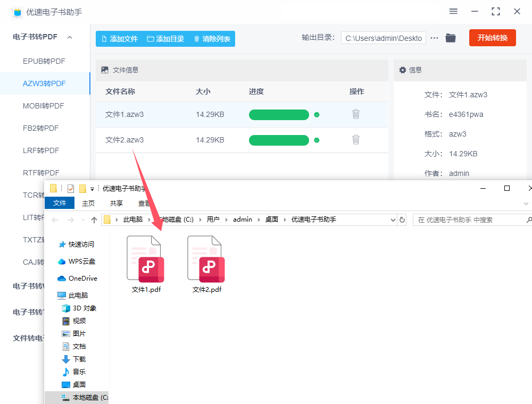
Task: Click admin in the address breadcrumb
Action: click(243, 220)
